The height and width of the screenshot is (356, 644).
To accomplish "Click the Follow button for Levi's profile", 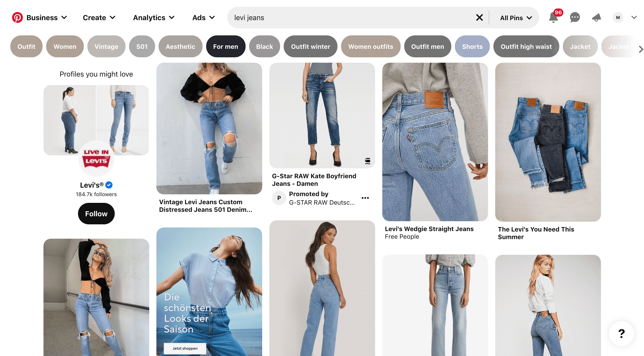I will coord(96,214).
